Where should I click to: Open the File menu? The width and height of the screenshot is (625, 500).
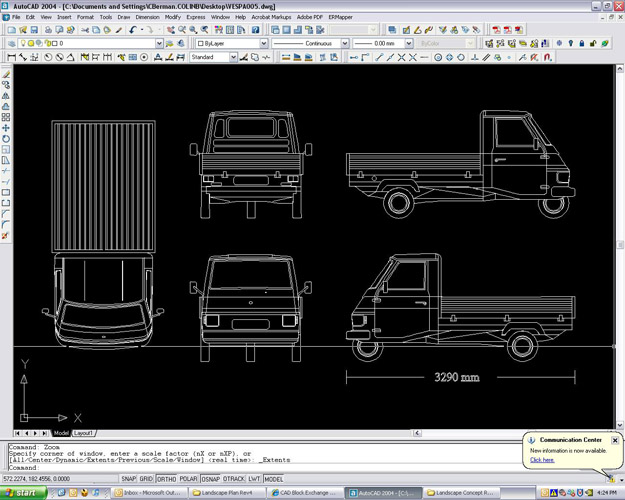point(16,17)
